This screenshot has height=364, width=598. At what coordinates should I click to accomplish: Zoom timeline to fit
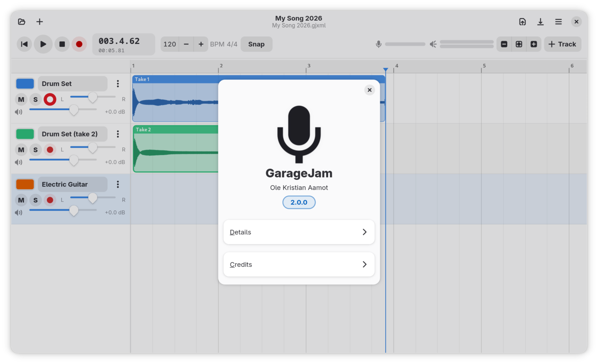[x=519, y=44]
